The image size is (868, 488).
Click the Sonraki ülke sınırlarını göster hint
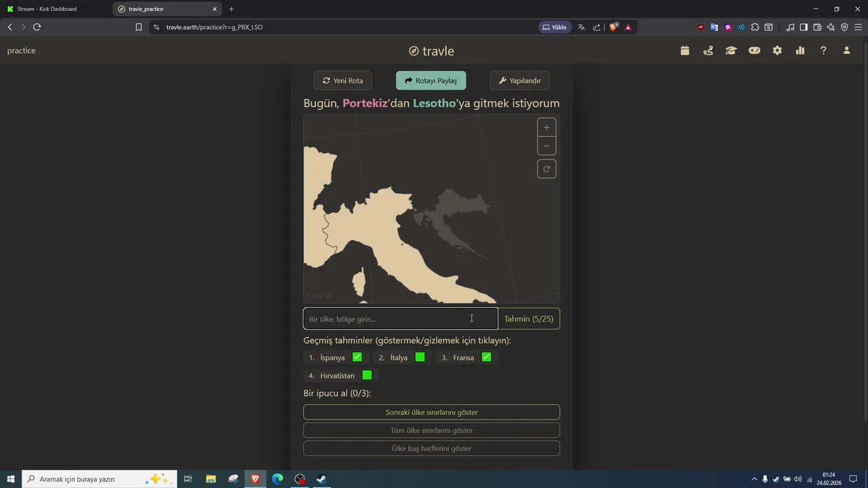click(x=431, y=412)
